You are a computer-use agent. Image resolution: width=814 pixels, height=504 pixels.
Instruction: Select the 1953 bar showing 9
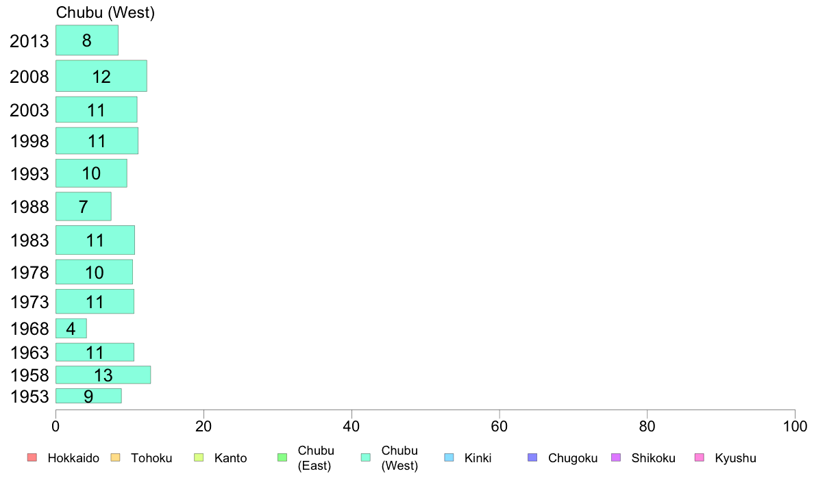(89, 396)
